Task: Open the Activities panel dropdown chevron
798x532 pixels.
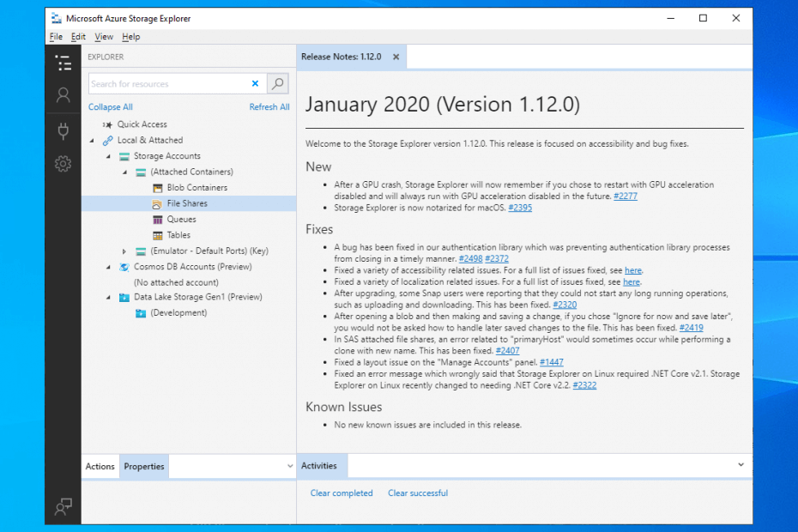Action: [740, 465]
